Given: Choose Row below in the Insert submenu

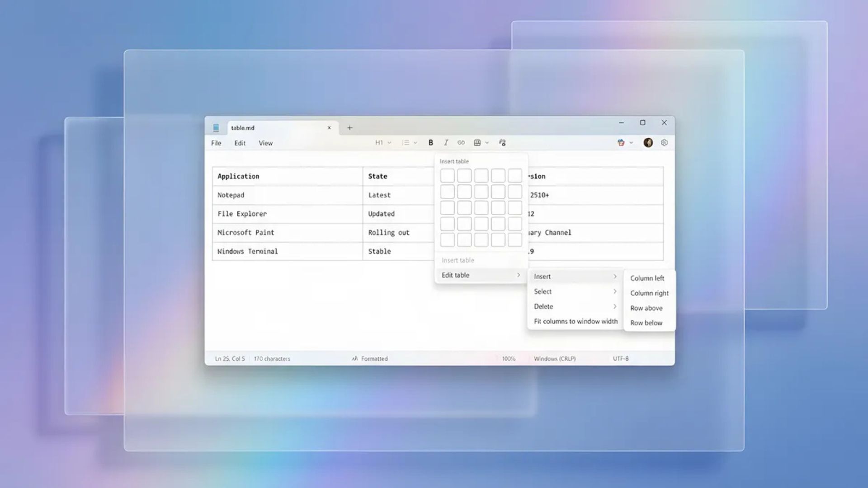Looking at the screenshot, I should (646, 323).
